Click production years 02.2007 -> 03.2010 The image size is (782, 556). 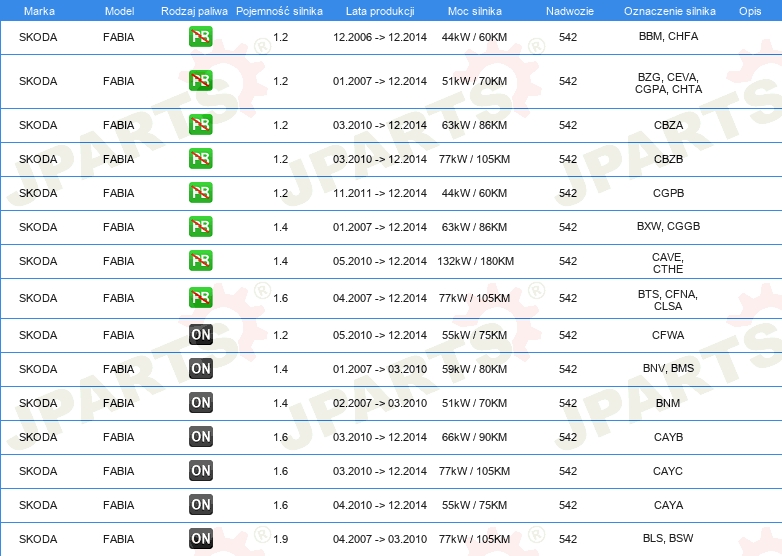pos(380,402)
